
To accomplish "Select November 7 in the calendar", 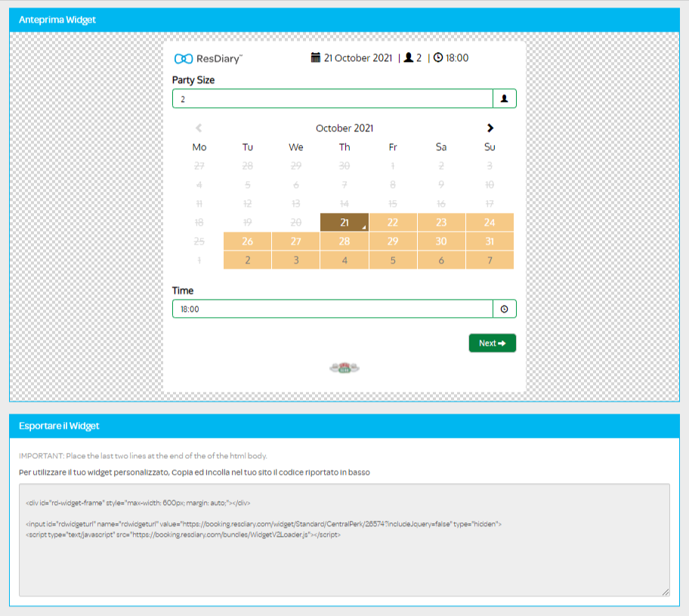I will point(490,260).
